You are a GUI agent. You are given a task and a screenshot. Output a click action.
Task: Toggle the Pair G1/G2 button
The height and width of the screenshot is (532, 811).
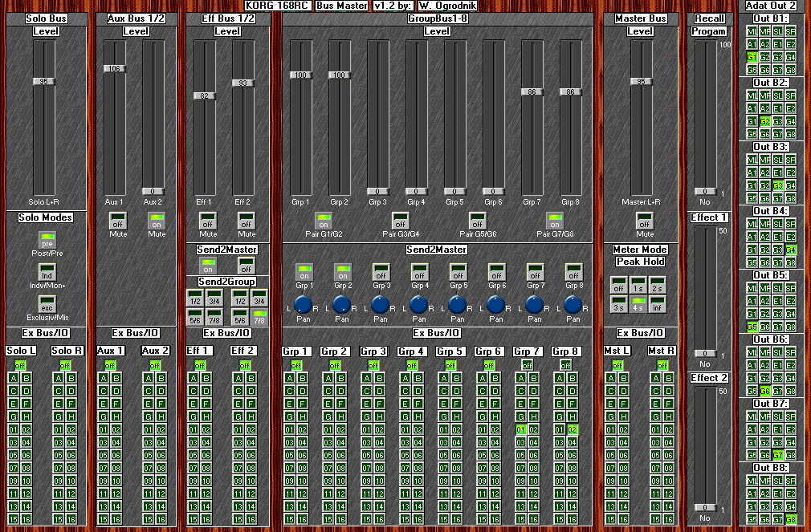324,221
